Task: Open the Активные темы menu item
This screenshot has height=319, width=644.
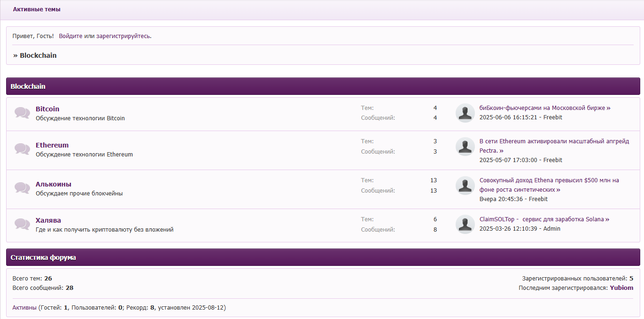Action: tap(37, 9)
